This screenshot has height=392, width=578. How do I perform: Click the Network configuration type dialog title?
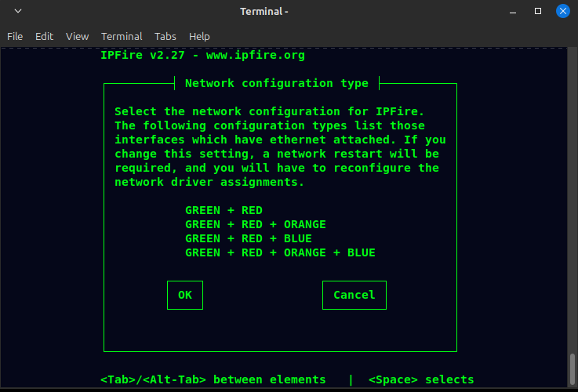(x=276, y=83)
